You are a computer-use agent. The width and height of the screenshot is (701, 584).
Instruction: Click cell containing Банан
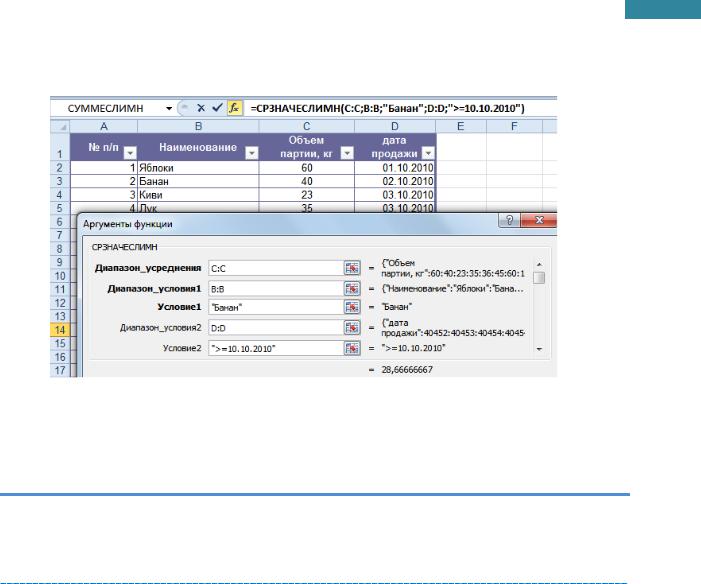[x=198, y=181]
